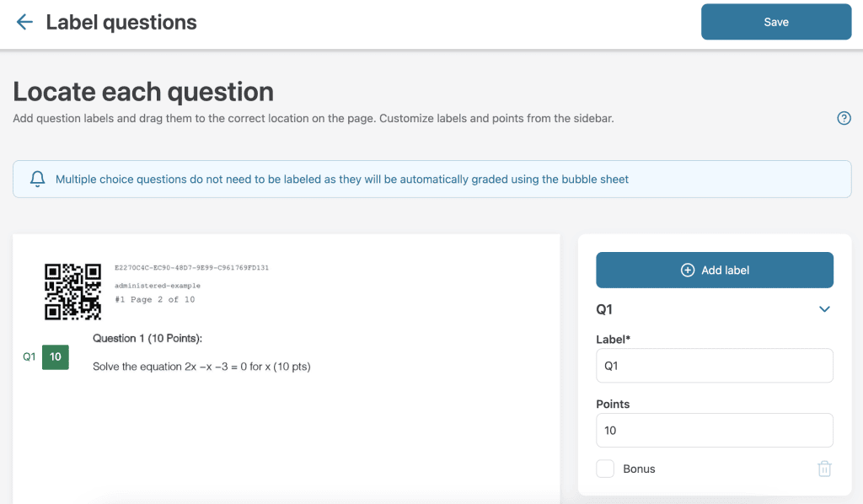Open the help question mark icon
This screenshot has width=863, height=504.
[844, 119]
